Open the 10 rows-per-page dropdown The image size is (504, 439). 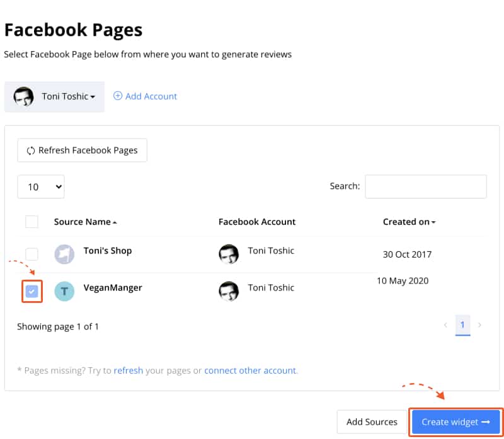pos(41,186)
